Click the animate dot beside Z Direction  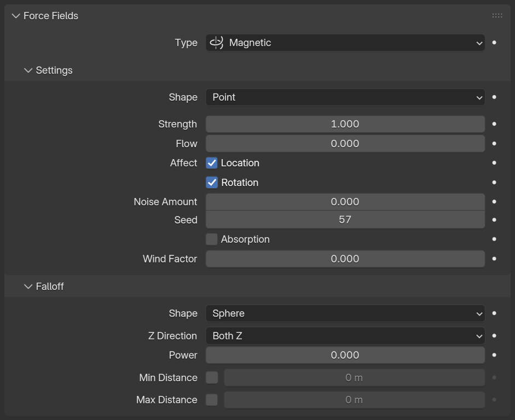coord(494,336)
